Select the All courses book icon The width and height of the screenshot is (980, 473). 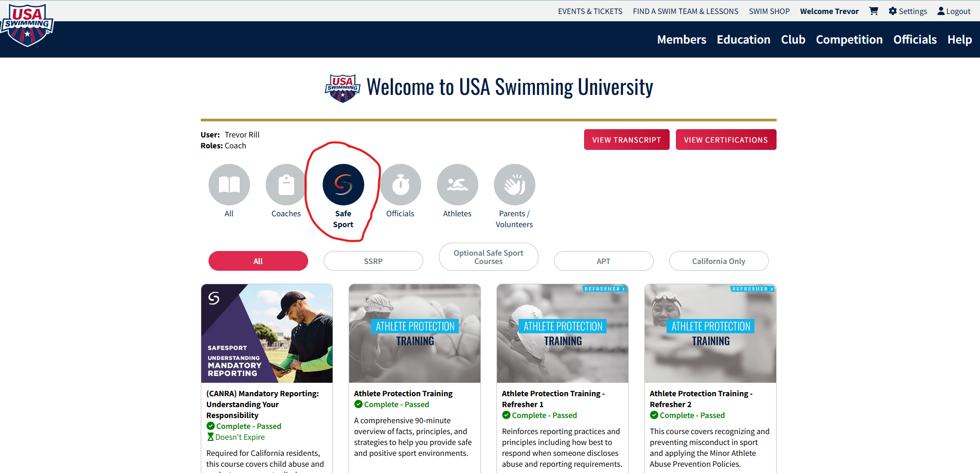[229, 185]
